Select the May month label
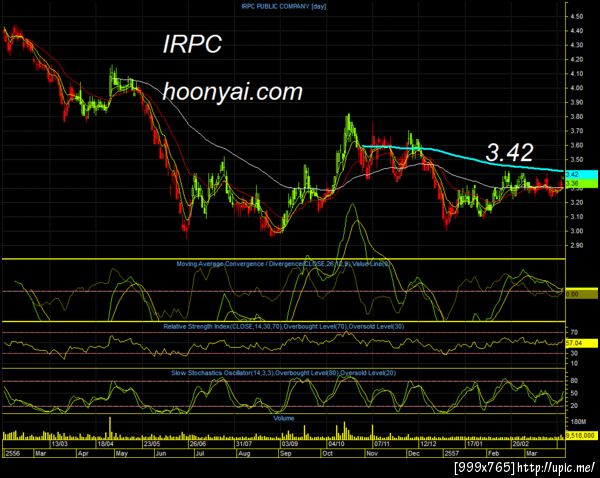The image size is (600, 478). click(121, 454)
